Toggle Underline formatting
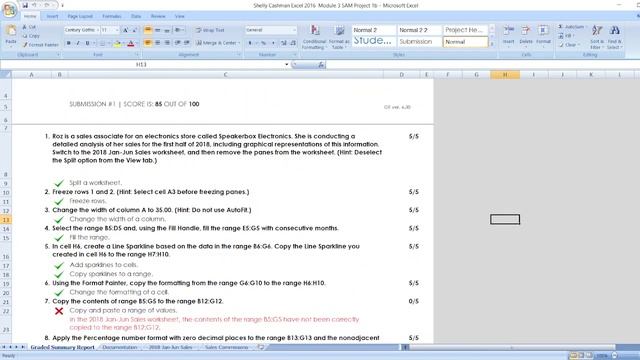This screenshot has height=360, width=640. coord(87,43)
